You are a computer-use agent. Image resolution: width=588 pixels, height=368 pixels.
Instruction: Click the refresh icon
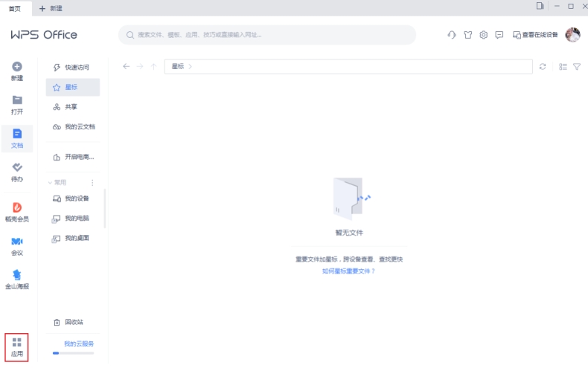tap(543, 67)
